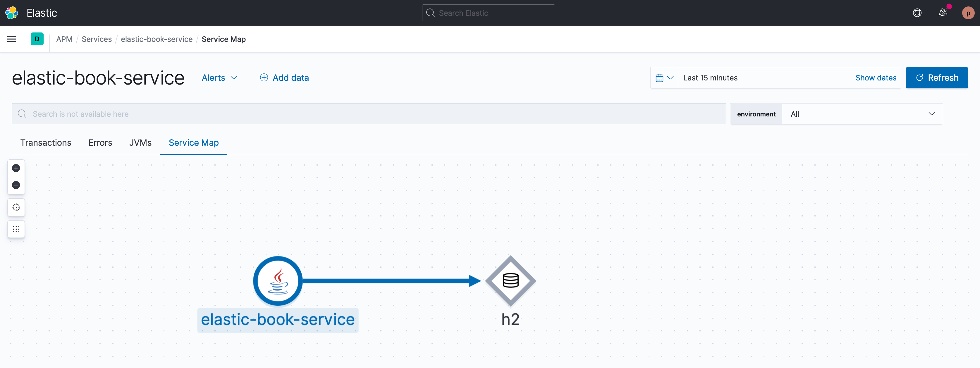Screen dimensions: 980x368
Task: Open the hamburger navigation menu
Action: click(11, 39)
